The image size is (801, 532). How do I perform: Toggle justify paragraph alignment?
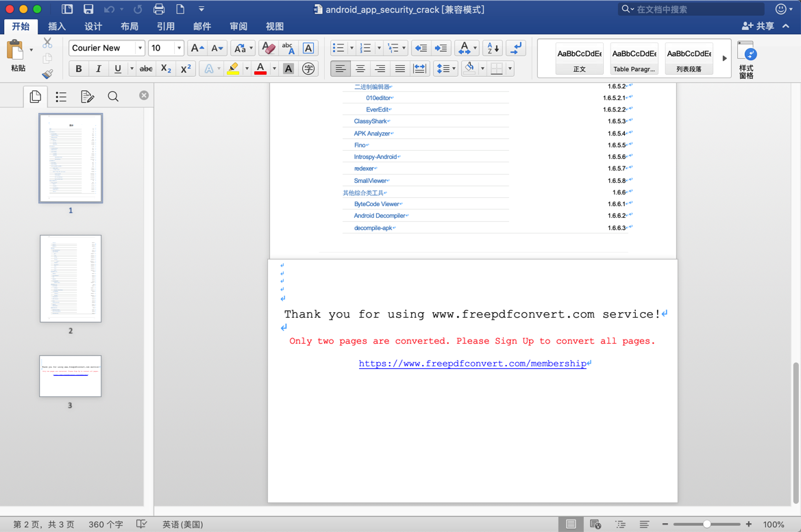click(399, 68)
